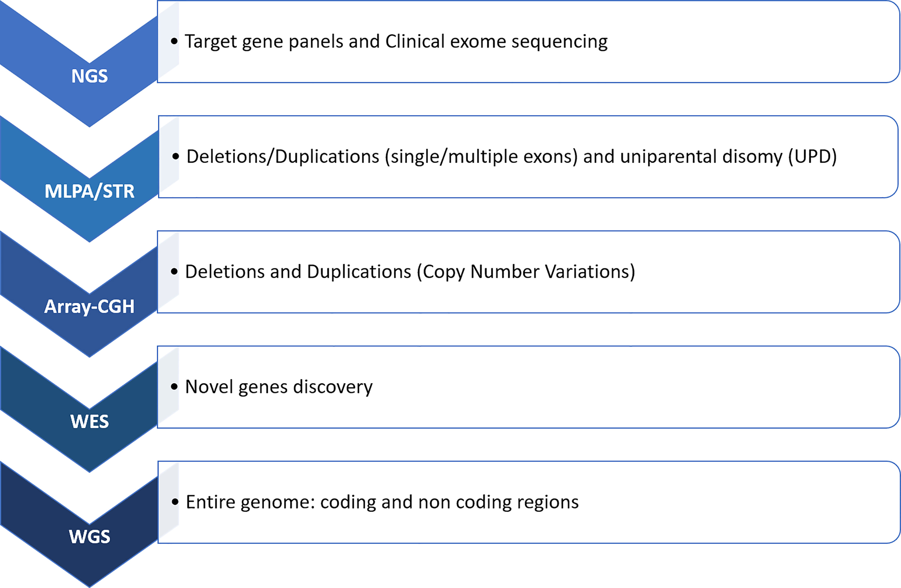The height and width of the screenshot is (588, 901).
Task: Click the Array-CGH chevron arrow
Action: (79, 294)
